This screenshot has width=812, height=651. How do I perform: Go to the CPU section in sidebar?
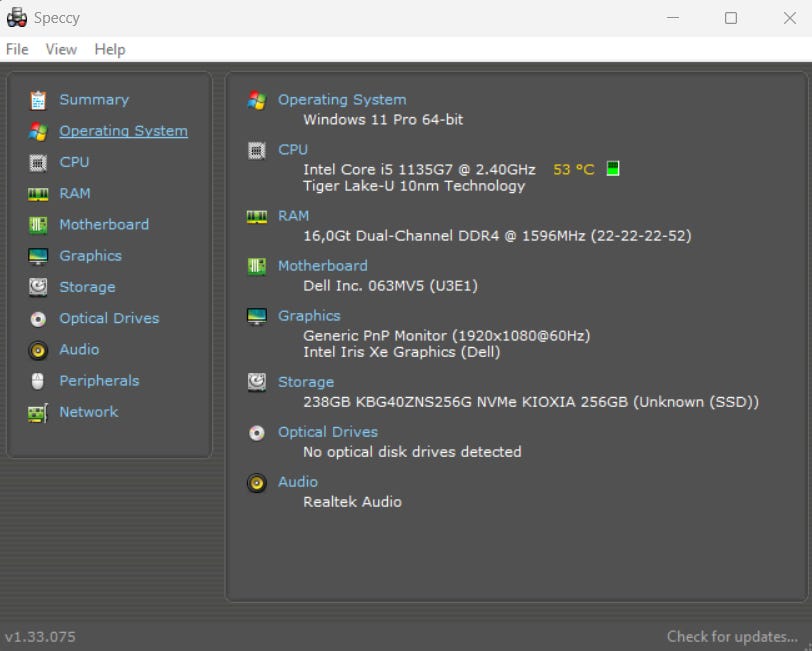point(74,162)
